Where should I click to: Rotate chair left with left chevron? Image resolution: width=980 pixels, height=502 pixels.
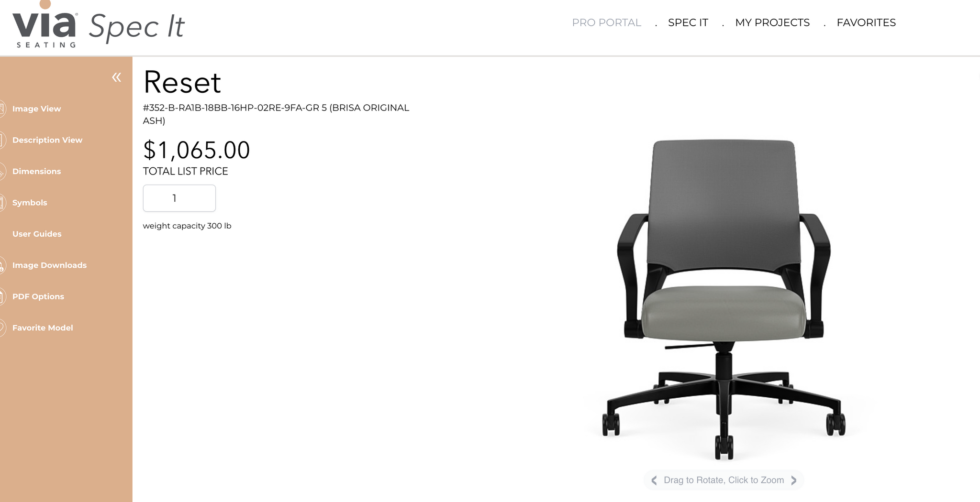654,480
